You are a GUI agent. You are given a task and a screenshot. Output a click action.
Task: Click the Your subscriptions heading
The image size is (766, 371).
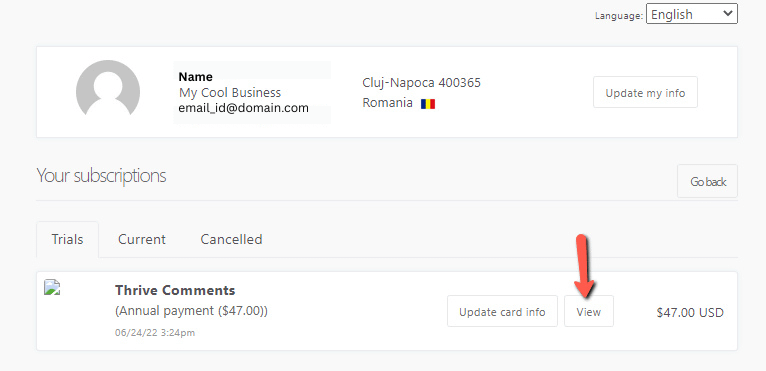(101, 176)
